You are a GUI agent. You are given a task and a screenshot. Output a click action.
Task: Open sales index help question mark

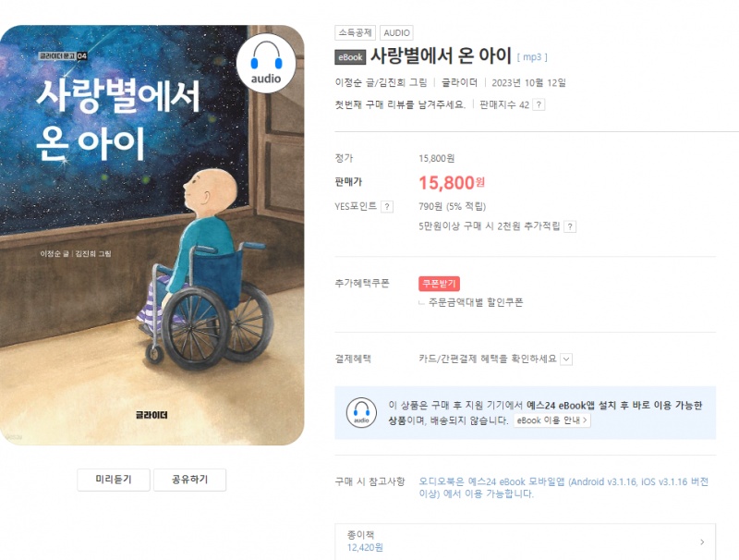(x=539, y=104)
